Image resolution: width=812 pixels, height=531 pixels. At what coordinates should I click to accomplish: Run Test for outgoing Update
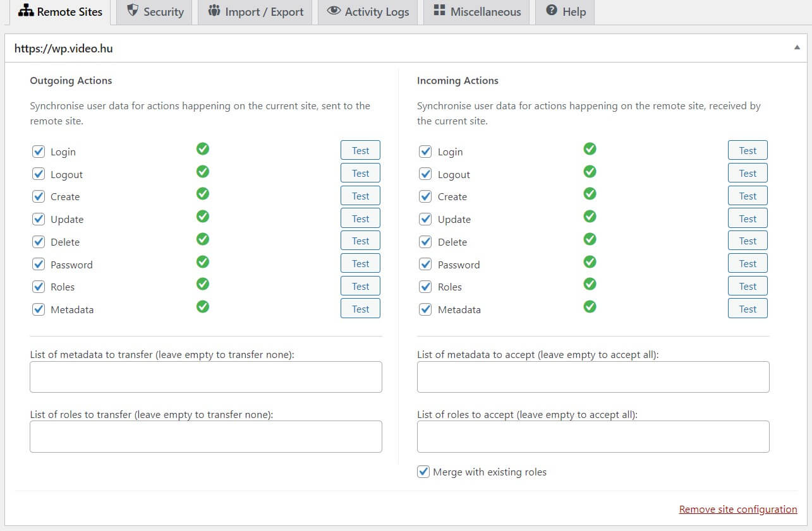click(x=360, y=218)
